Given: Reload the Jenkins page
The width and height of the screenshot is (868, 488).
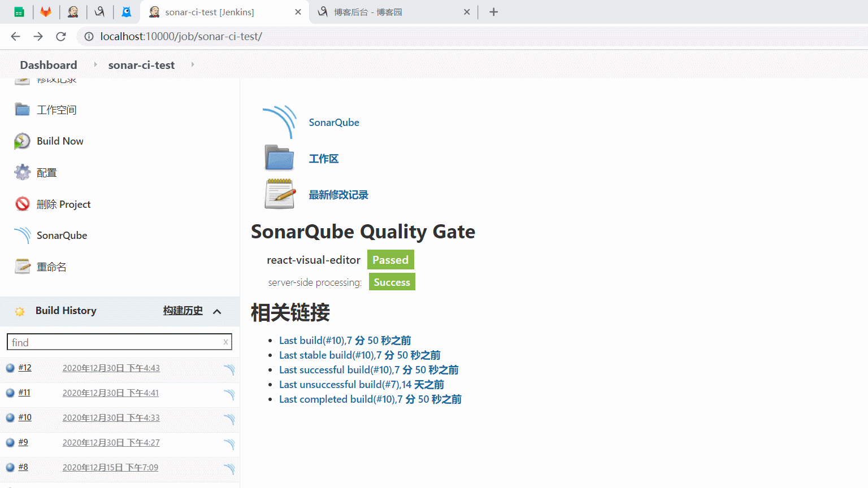Looking at the screenshot, I should coord(61,37).
